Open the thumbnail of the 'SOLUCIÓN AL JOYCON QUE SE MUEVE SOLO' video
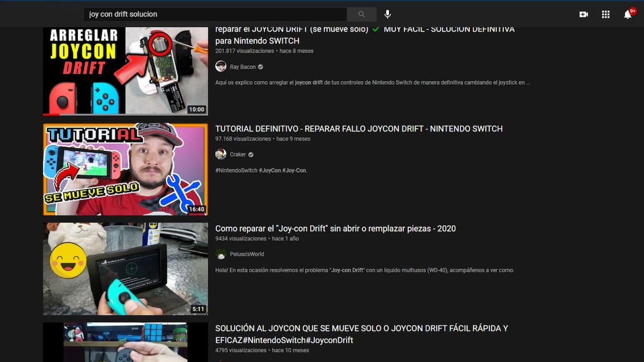Viewport: 644px width, 362px height. pyautogui.click(x=126, y=342)
